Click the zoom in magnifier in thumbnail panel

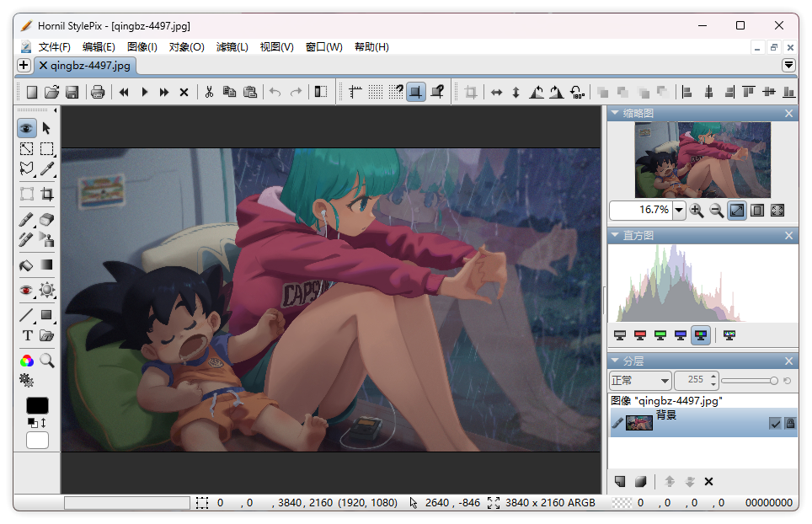[x=697, y=210]
